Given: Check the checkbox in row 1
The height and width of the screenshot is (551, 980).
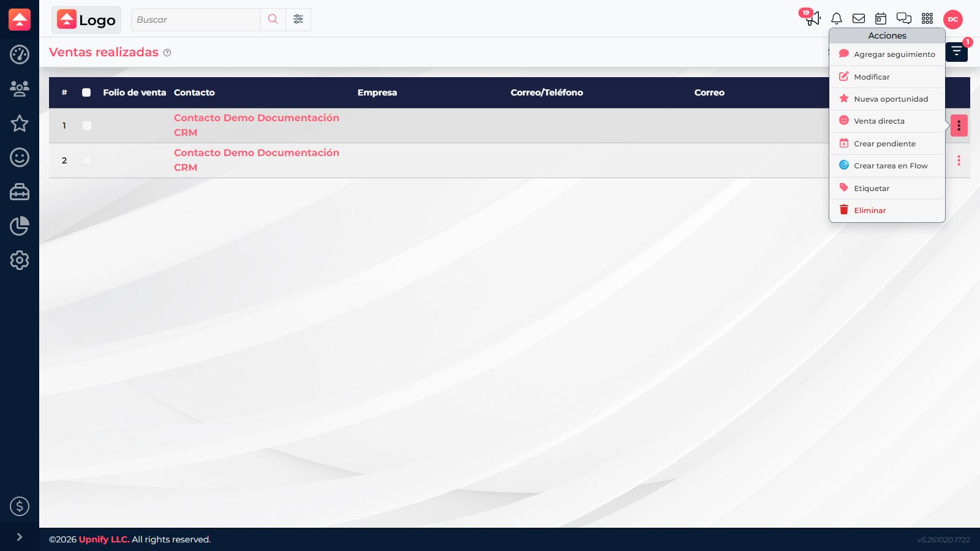Looking at the screenshot, I should (x=87, y=126).
